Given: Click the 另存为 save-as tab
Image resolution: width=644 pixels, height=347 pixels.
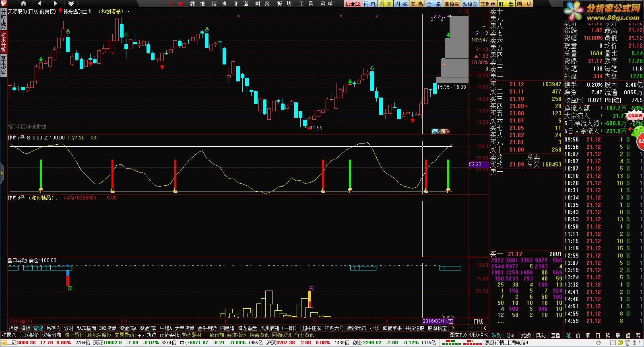Looking at the screenshot, I should 53,328.
